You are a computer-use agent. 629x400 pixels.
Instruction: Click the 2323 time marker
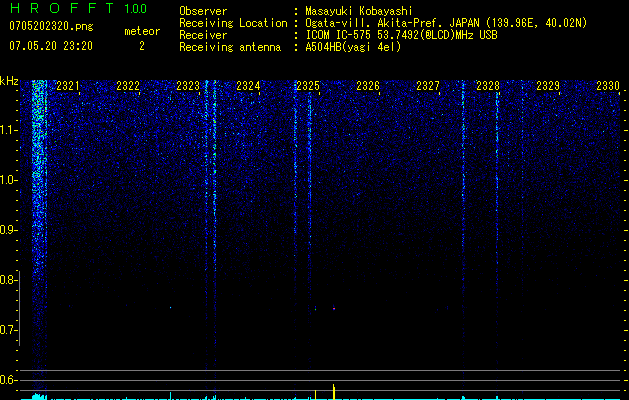click(x=188, y=86)
